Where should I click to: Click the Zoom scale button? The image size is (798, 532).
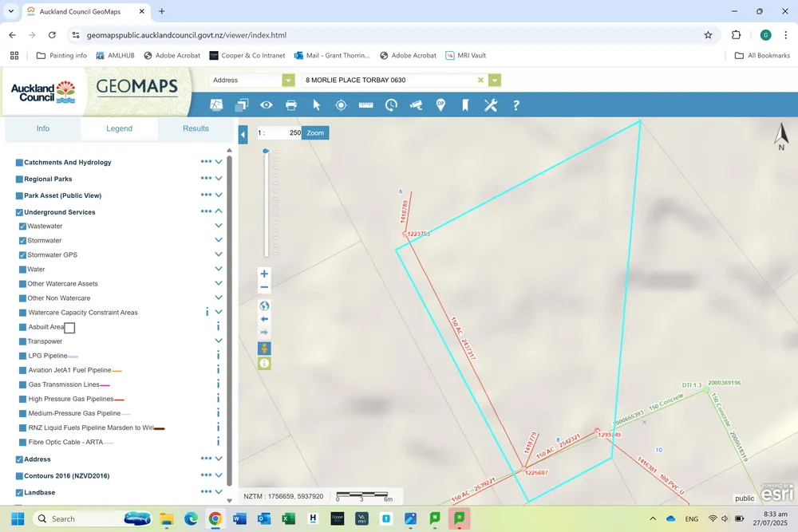coord(315,132)
